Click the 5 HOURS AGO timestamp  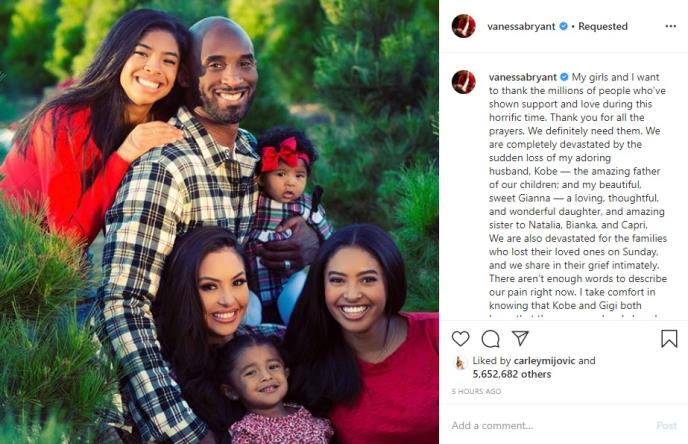[x=476, y=391]
